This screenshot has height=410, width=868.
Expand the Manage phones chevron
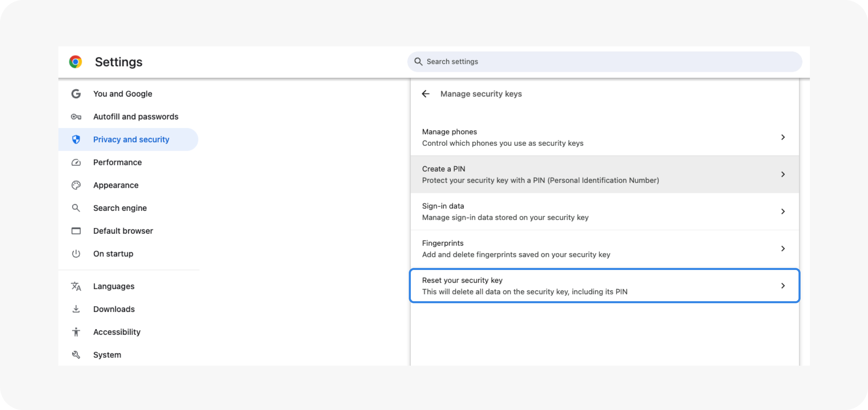point(782,137)
